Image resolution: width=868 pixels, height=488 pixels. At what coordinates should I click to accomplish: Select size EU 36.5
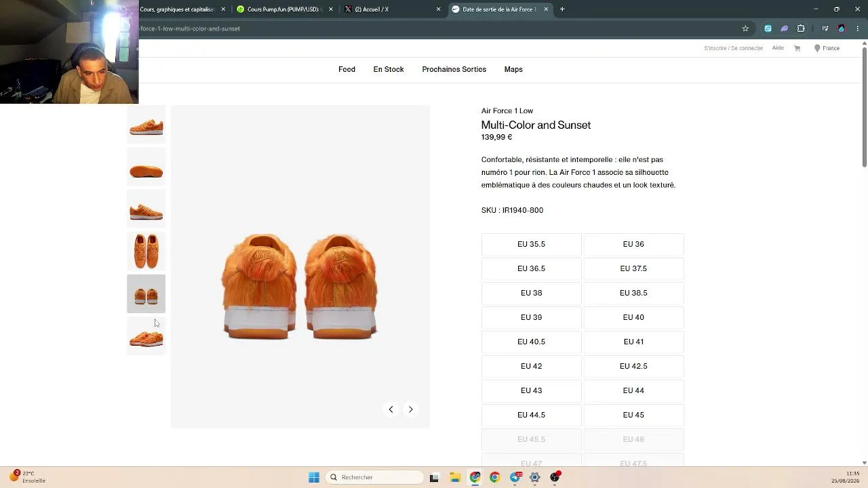[x=531, y=268]
